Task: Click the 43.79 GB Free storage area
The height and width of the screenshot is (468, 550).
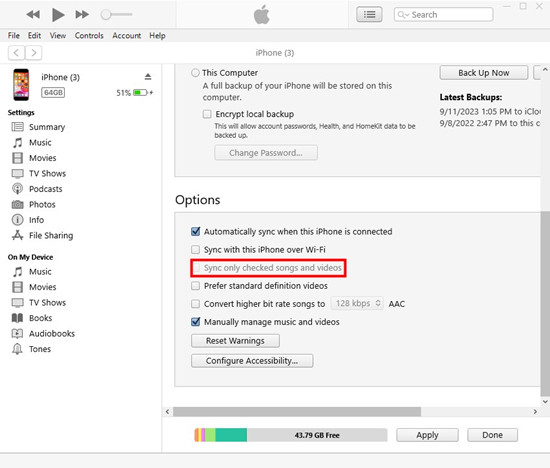Action: pyautogui.click(x=317, y=435)
